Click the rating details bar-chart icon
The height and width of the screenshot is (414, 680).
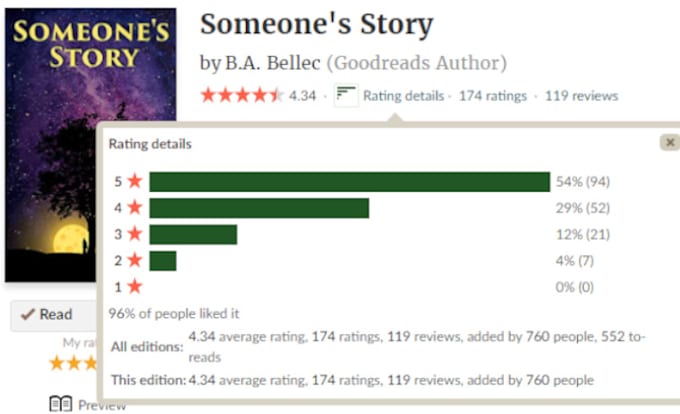click(346, 96)
